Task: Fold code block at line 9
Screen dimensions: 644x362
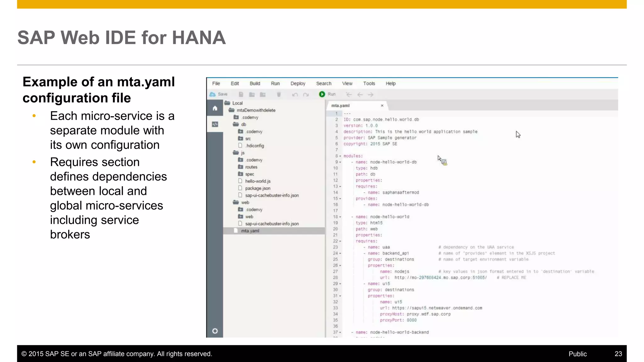Action: pos(340,162)
